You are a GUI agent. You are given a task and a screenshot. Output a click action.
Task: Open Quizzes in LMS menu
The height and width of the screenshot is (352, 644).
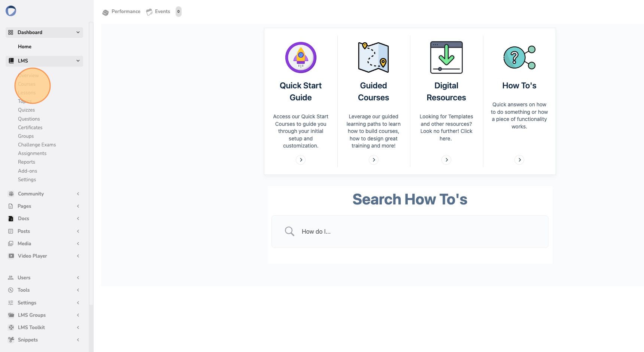26,110
